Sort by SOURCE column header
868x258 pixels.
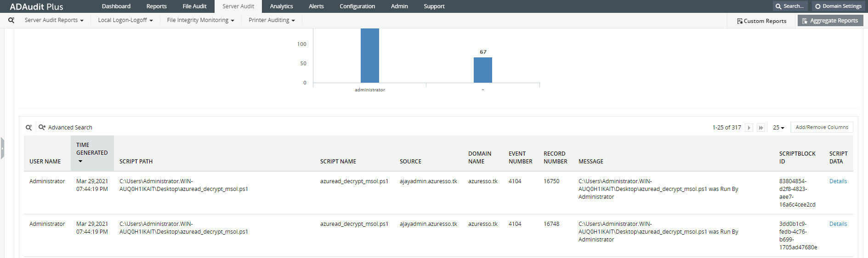pos(410,162)
